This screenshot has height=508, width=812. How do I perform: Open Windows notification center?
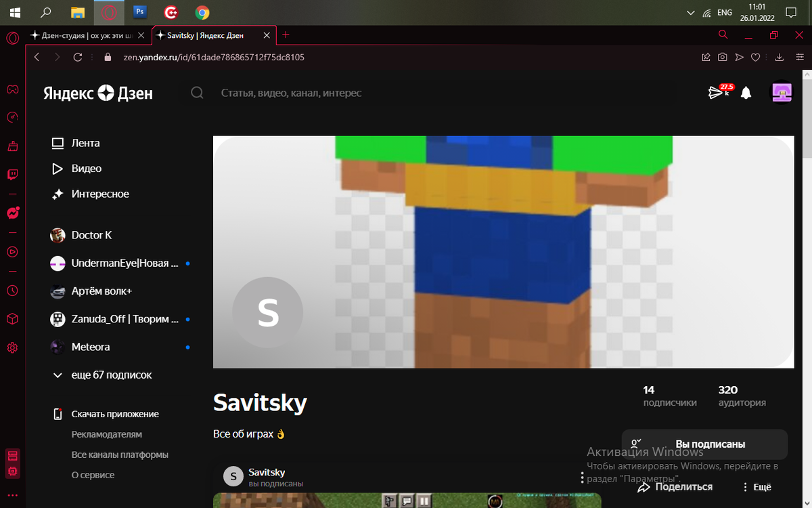pos(790,12)
